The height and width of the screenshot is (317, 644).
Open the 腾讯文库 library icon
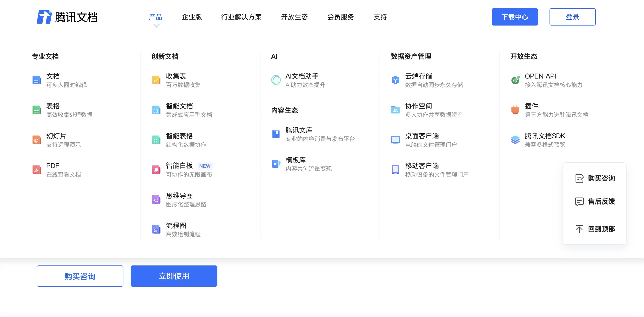pyautogui.click(x=276, y=134)
